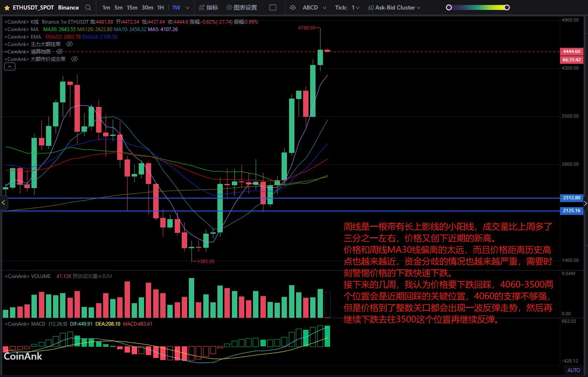588x377 pixels.
Task: Open 图表设置 chart settings
Action: [x=242, y=7]
